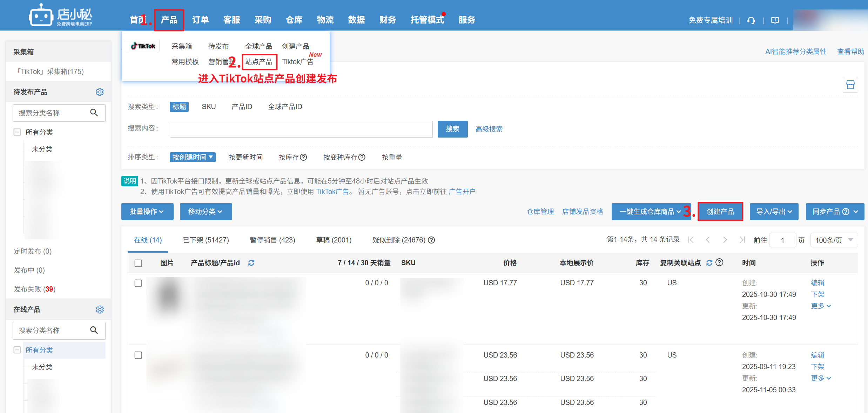The image size is (868, 413).
Task: Collapse 所有分类 tree under 待发布产品
Action: pos(17,132)
